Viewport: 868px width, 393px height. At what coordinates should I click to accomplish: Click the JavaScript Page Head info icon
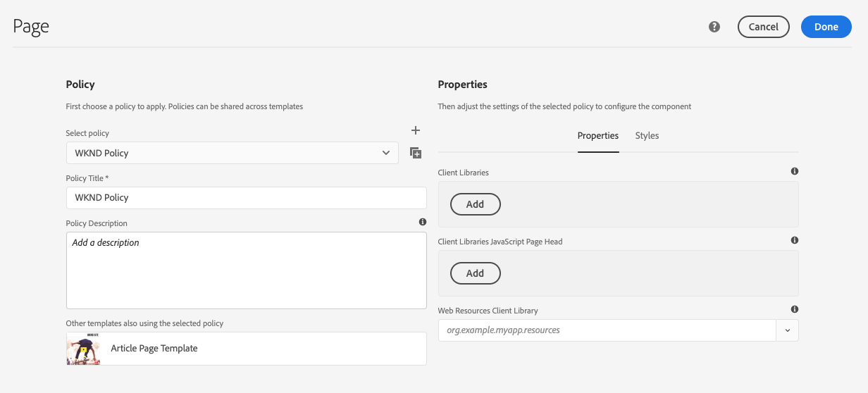coord(795,240)
